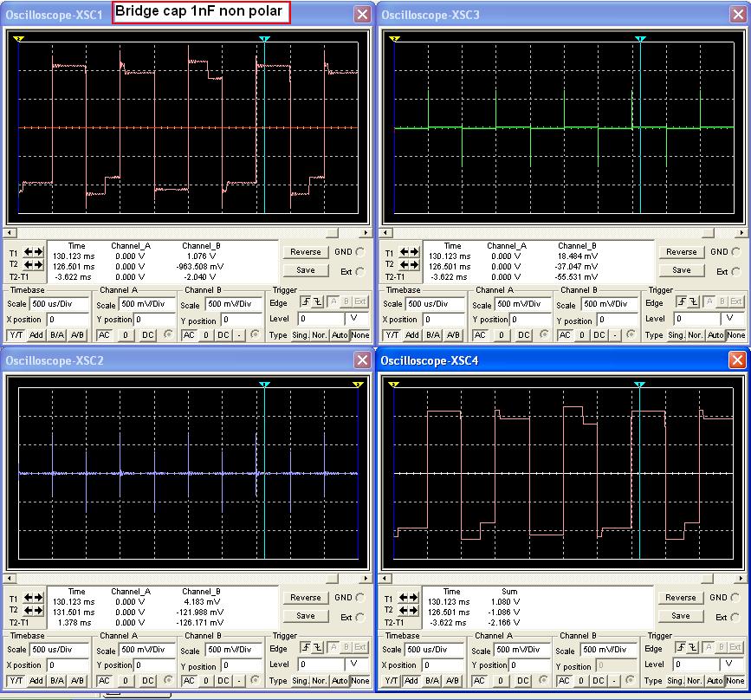Enable Ext radio in Oscilloscope-XSC1

click(359, 272)
